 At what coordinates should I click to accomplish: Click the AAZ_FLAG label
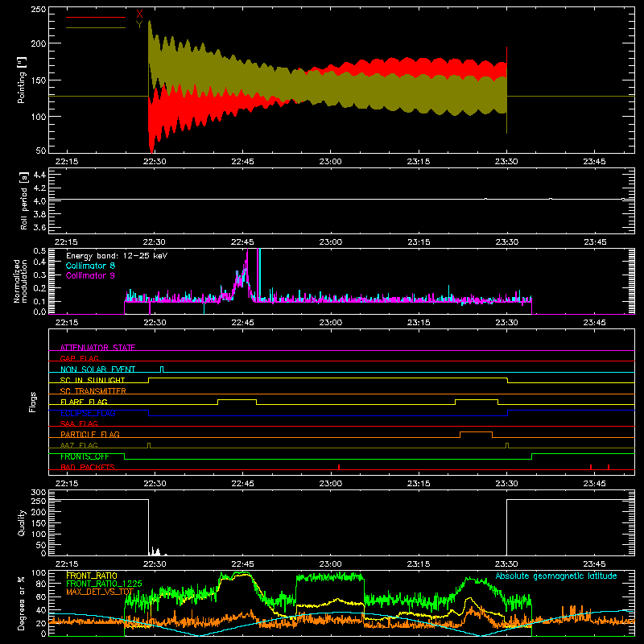79,445
